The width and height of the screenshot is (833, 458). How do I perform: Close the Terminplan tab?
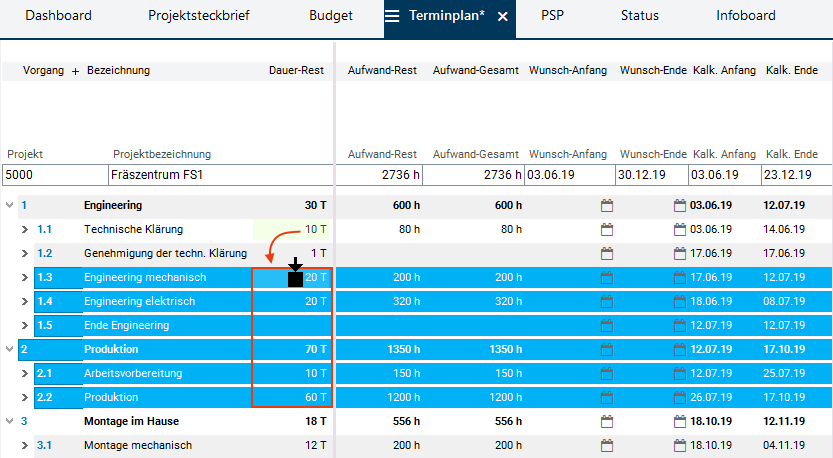click(x=502, y=17)
